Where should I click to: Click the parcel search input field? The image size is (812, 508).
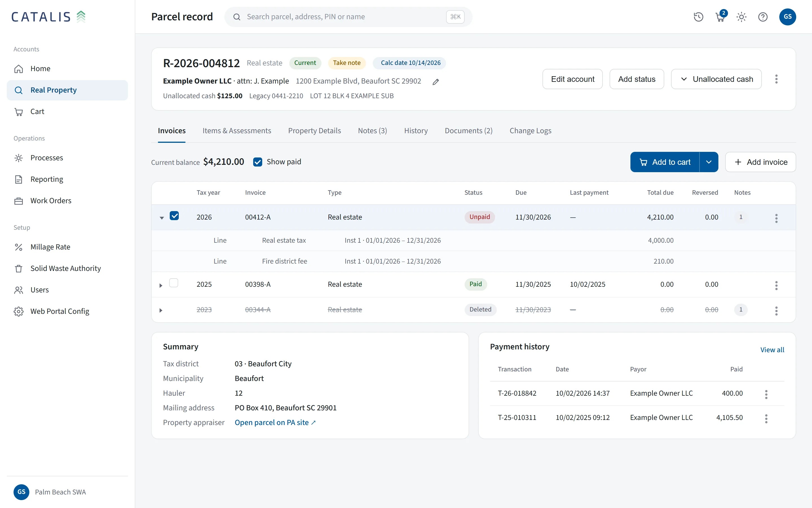click(348, 17)
